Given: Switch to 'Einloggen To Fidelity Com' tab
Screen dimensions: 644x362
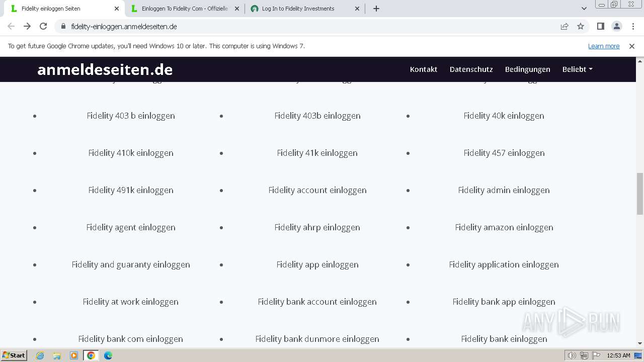Looking at the screenshot, I should 184,9.
